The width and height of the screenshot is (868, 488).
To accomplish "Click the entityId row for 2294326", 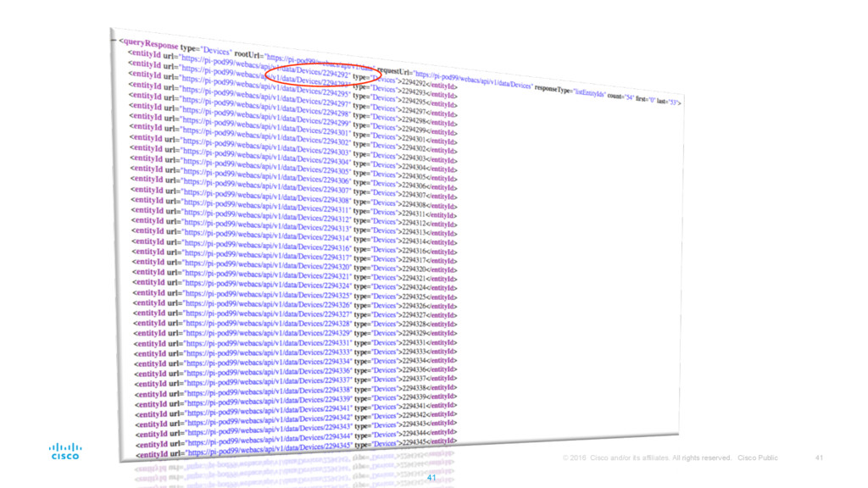I will point(296,305).
